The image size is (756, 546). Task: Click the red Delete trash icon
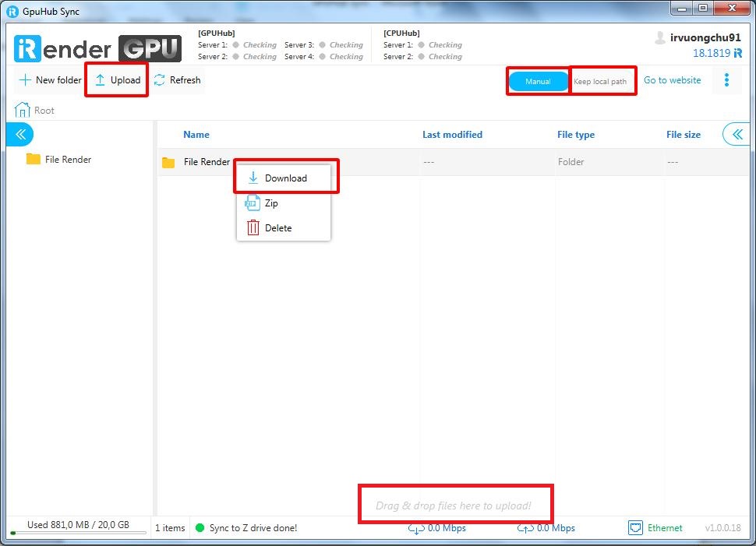pyautogui.click(x=253, y=228)
